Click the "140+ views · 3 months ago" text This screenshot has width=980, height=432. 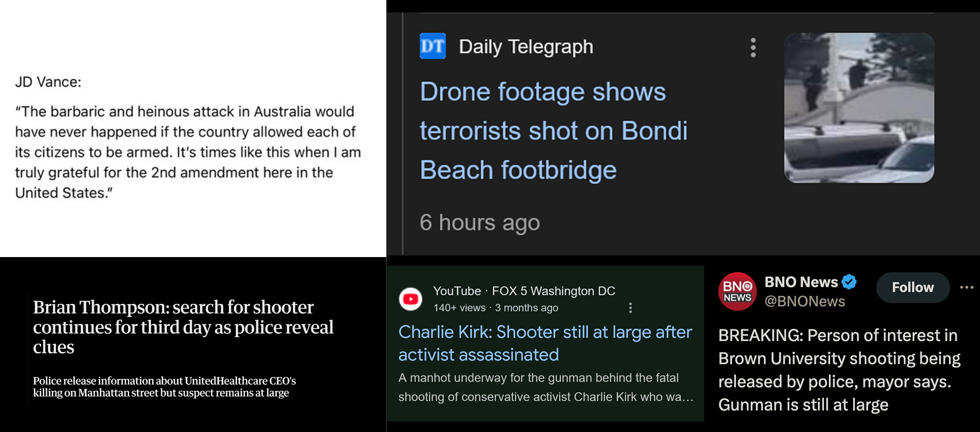(x=496, y=308)
